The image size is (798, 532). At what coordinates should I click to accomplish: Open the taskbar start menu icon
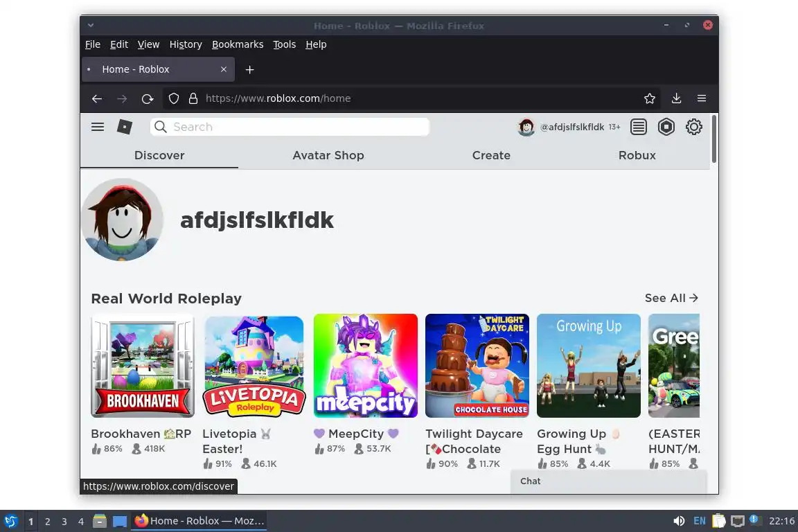pyautogui.click(x=10, y=521)
